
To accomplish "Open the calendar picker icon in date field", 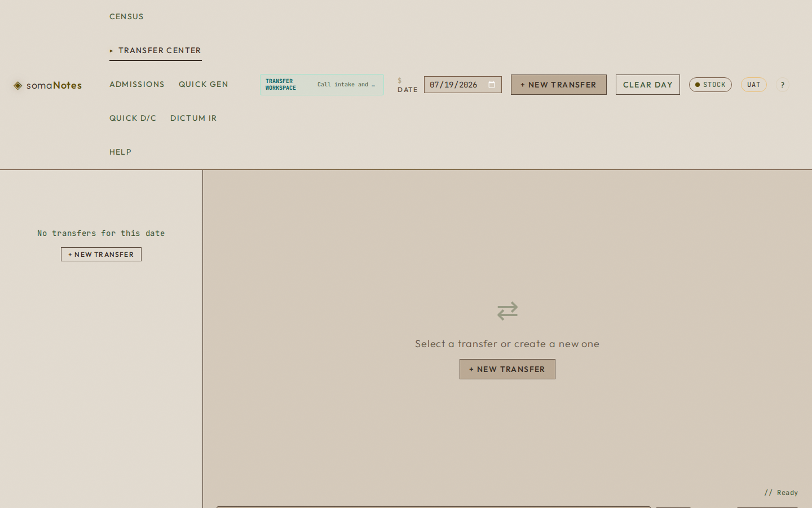I will [492, 85].
